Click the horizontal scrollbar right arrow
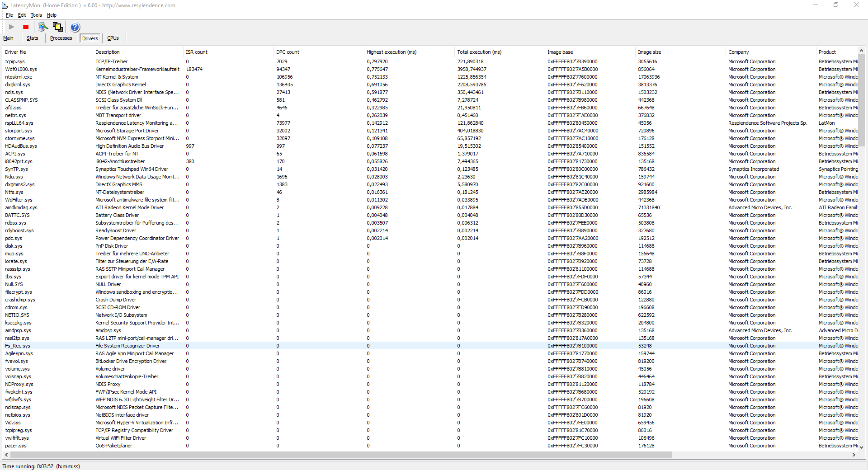 tap(854, 455)
